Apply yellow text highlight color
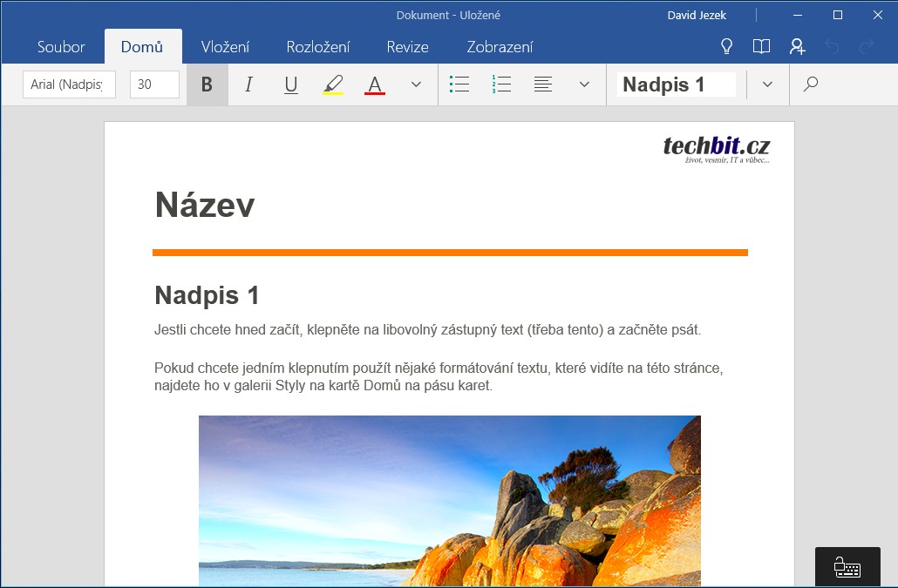 click(333, 84)
